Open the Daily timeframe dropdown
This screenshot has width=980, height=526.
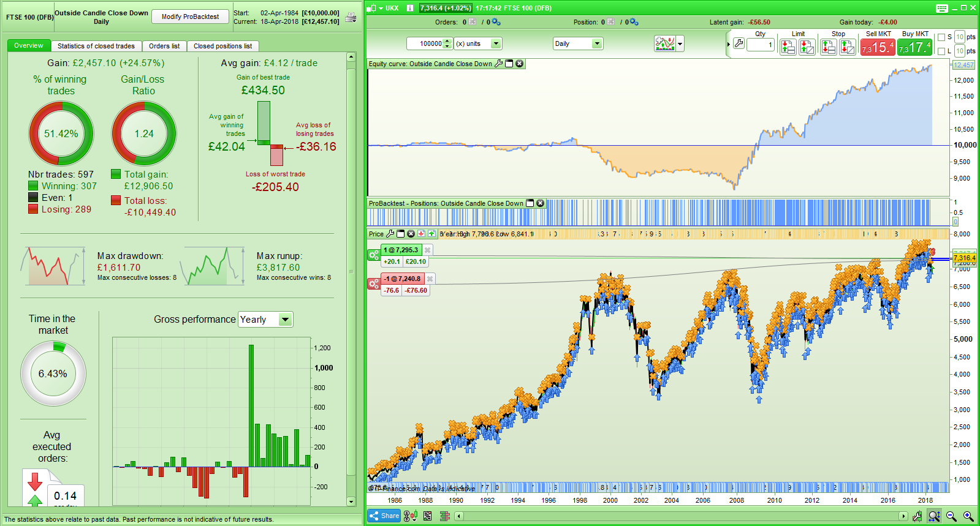(578, 43)
